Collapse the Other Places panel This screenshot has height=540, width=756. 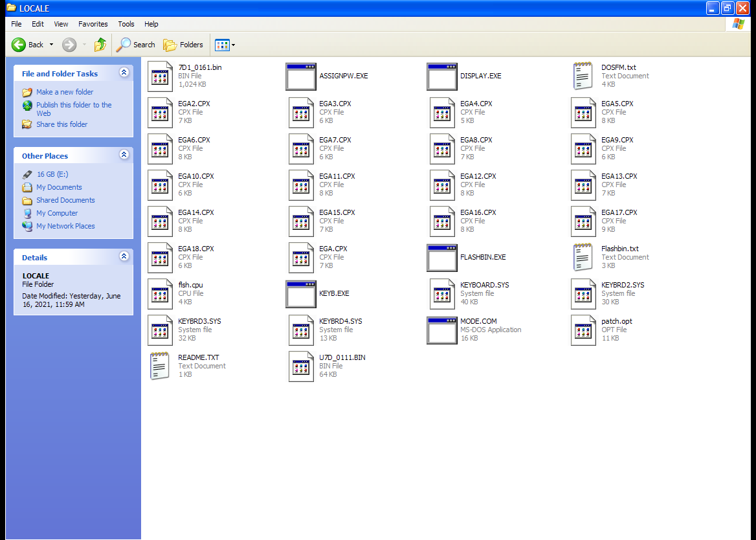(x=124, y=155)
